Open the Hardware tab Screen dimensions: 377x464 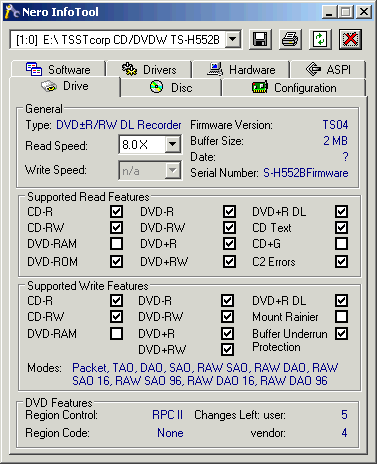[x=241, y=69]
